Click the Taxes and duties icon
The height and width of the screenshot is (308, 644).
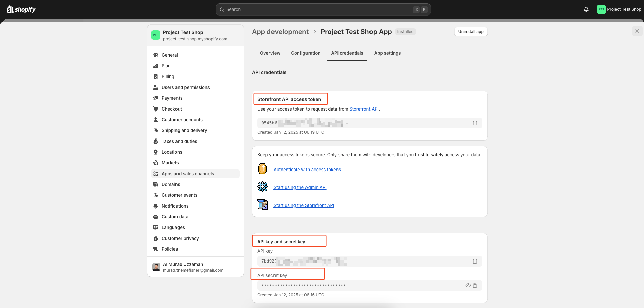click(156, 141)
